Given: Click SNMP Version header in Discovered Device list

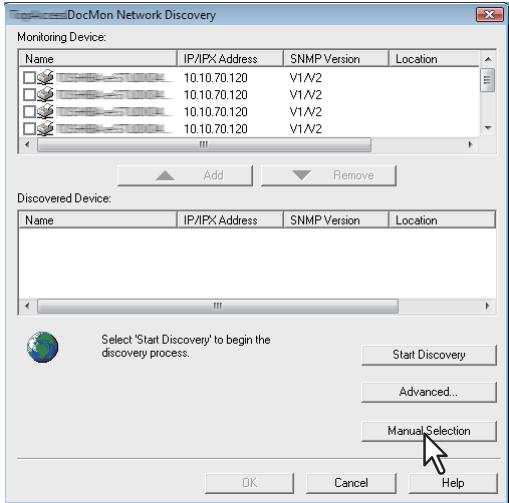Looking at the screenshot, I should click(x=336, y=220).
